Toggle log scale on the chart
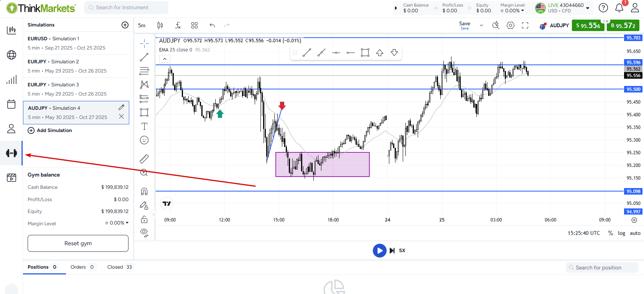The width and height of the screenshot is (644, 294). point(621,233)
